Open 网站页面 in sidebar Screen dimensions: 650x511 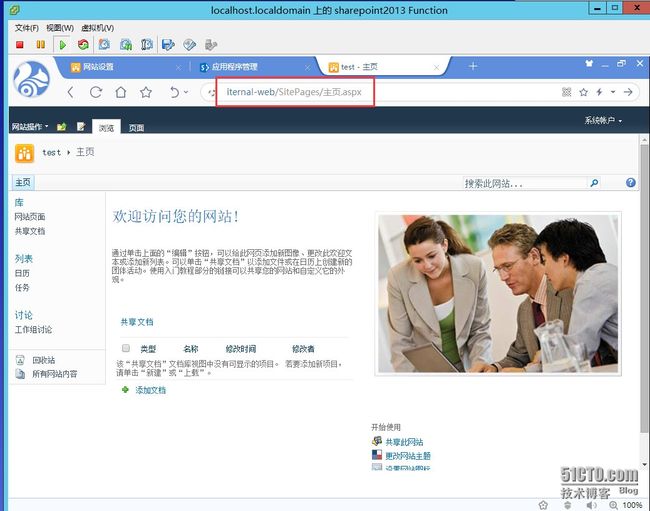pos(30,217)
